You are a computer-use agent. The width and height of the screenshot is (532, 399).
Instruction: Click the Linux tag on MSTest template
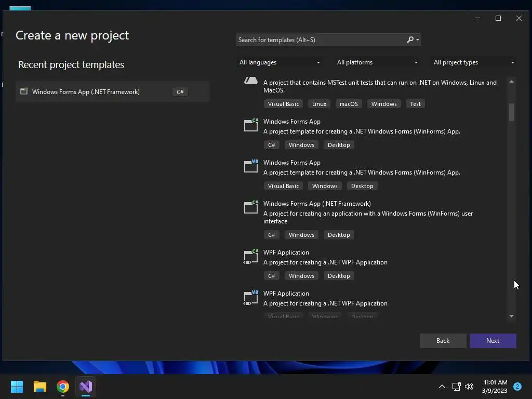320,104
